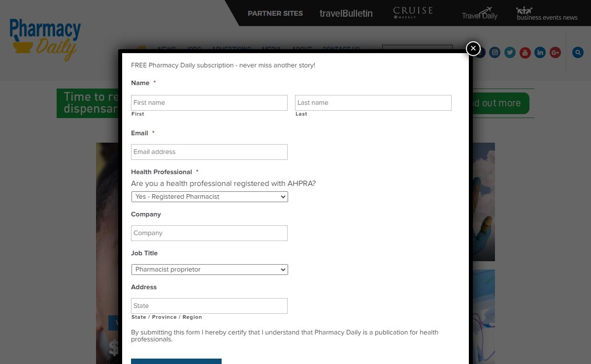The image size is (591, 364).
Task: Click the First name input field
Action: coord(209,103)
